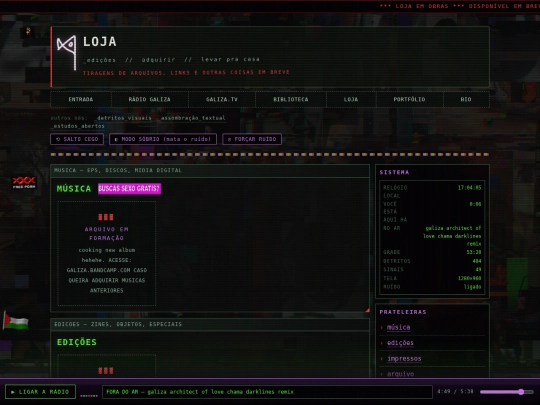Click the ARQUIVO EM FORMAÇÃO card title
Viewport: 540px width, 405px height.
pyautogui.click(x=106, y=233)
